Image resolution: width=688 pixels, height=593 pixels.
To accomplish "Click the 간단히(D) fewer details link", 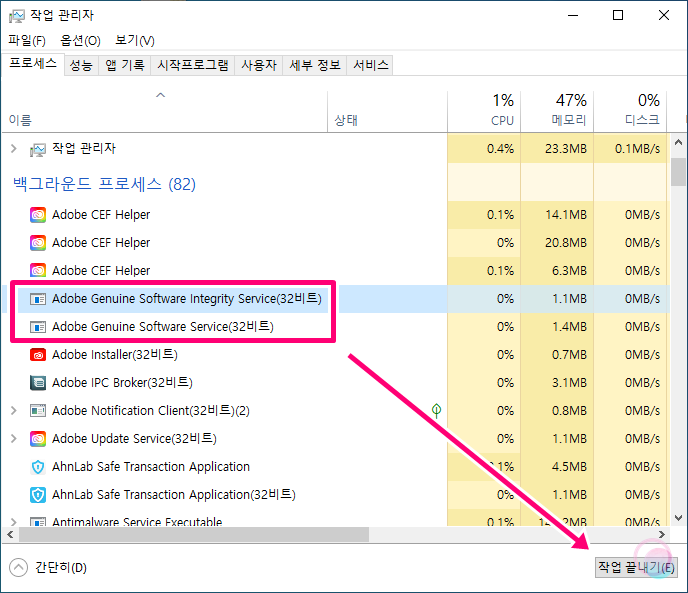I will click(x=61, y=568).
